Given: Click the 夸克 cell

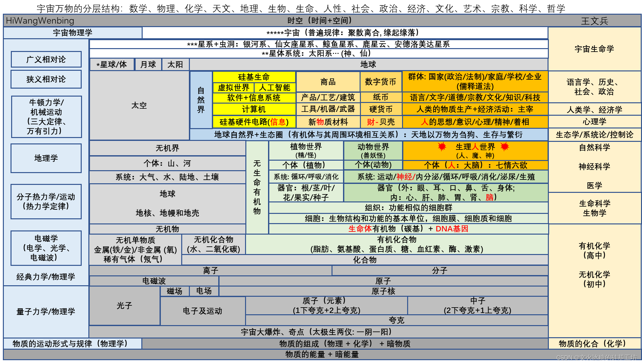Looking at the screenshot, I should [396, 320].
